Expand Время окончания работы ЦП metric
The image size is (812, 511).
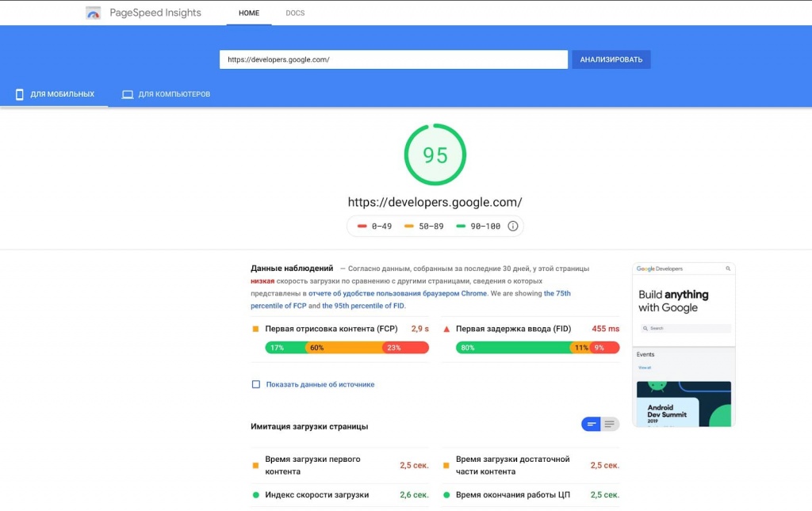pyautogui.click(x=512, y=495)
